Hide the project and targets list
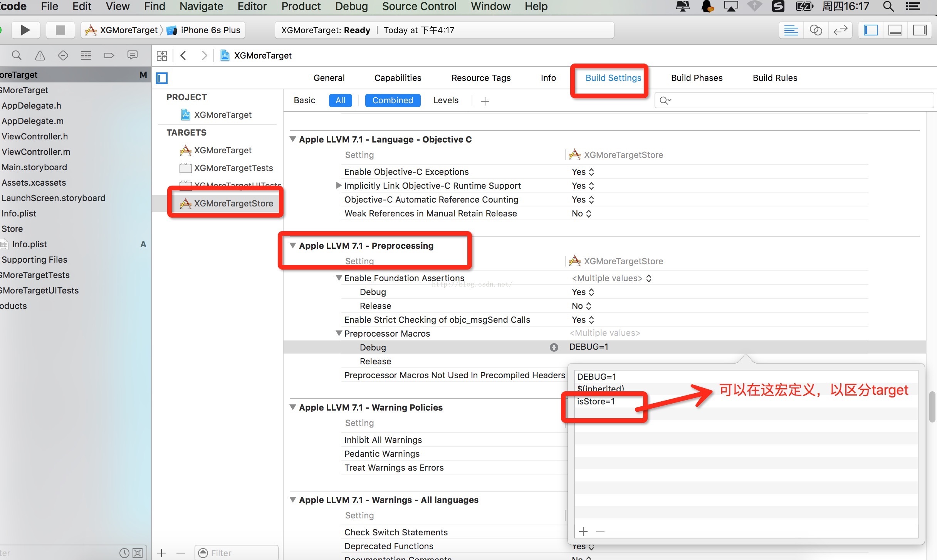937x560 pixels. [x=162, y=78]
